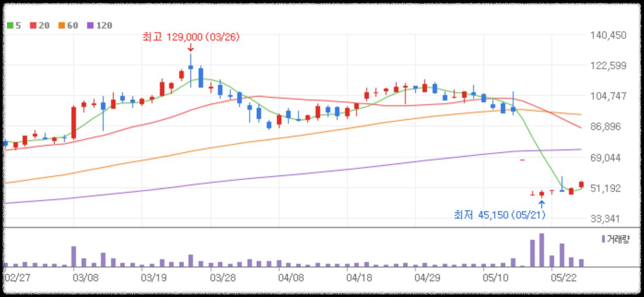The width and height of the screenshot is (644, 297).
Task: Click the 104,747 price axis label
Action: click(x=609, y=96)
